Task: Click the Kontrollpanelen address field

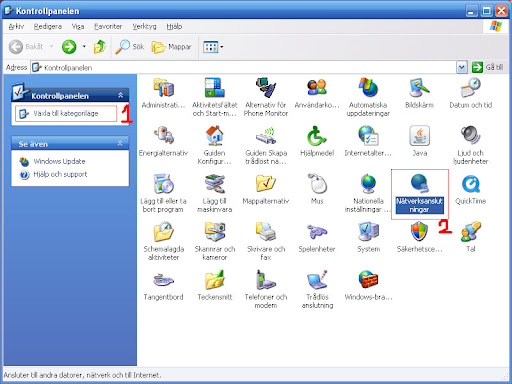Action: (243, 67)
